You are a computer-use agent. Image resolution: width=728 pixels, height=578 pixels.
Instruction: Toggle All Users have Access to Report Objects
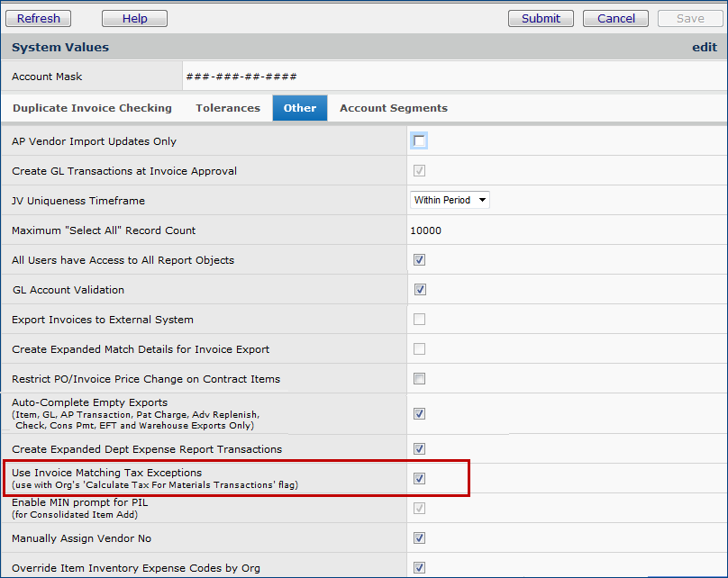[x=420, y=260]
